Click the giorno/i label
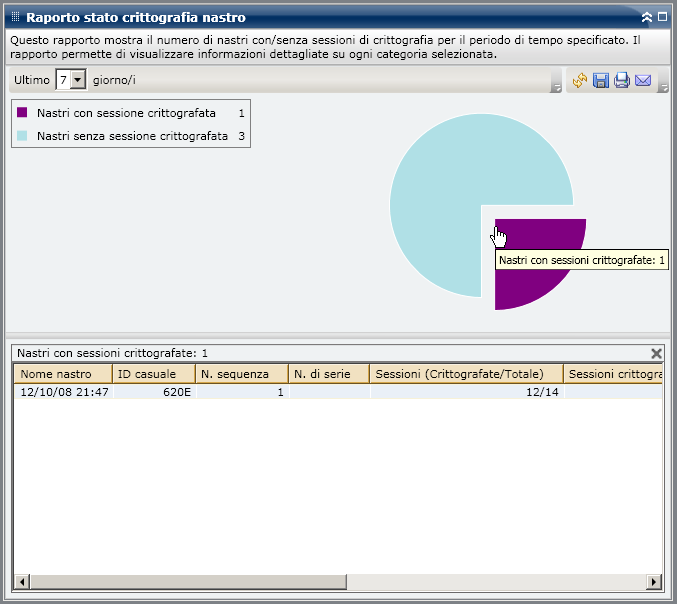Screen dimensions: 677x604 pyautogui.click(x=114, y=80)
